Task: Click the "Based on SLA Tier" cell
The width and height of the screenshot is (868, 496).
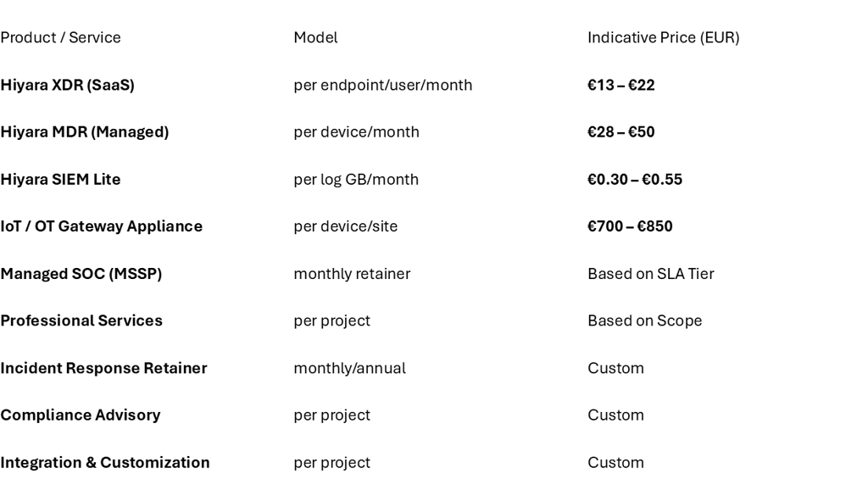Action: pos(650,274)
